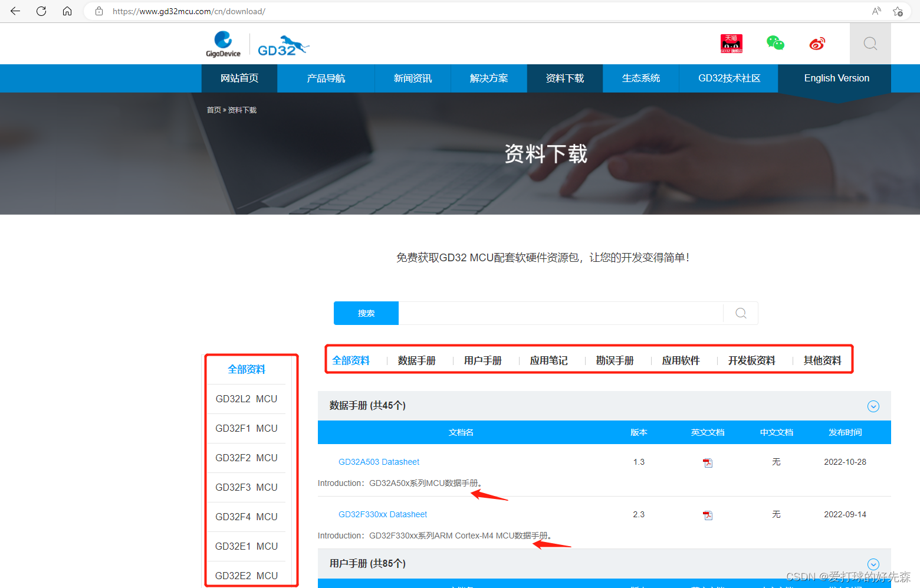Click the 英文文档 column header
This screenshot has height=588, width=920.
coord(708,432)
